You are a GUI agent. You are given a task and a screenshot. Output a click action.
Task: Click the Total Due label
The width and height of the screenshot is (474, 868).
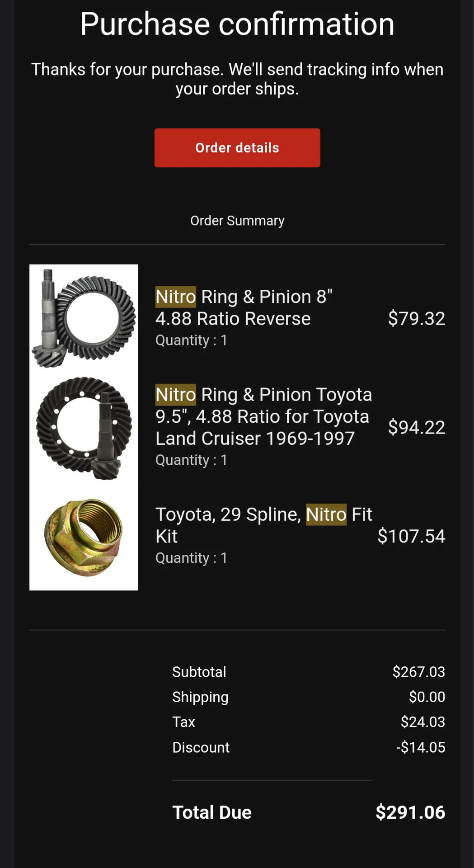pos(212,812)
